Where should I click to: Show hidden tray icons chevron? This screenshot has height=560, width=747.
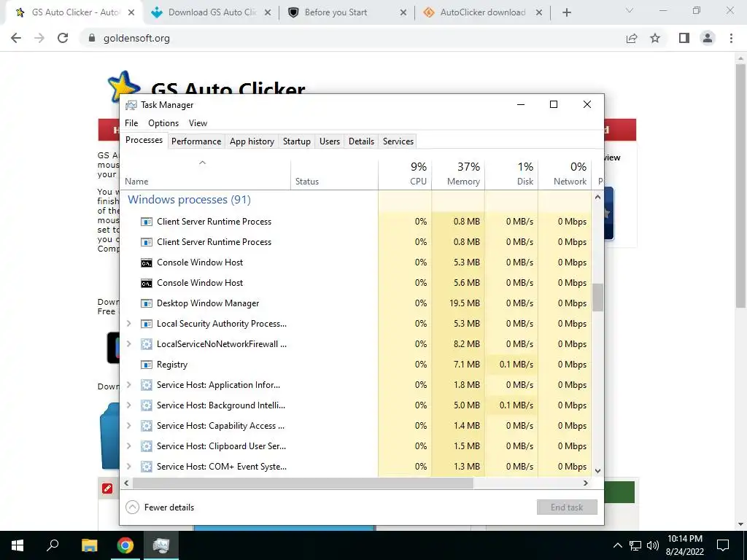click(617, 545)
